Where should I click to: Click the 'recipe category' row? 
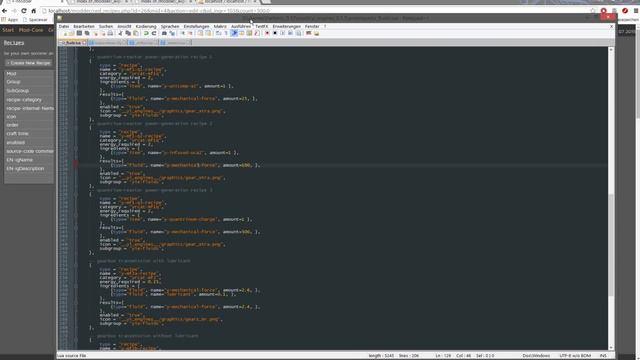(29, 100)
